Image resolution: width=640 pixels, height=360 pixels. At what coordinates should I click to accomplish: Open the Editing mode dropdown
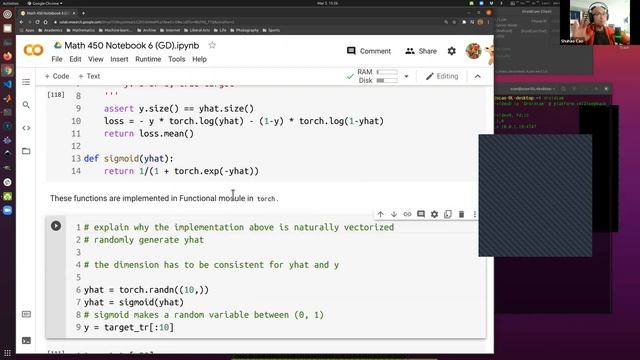tap(442, 76)
